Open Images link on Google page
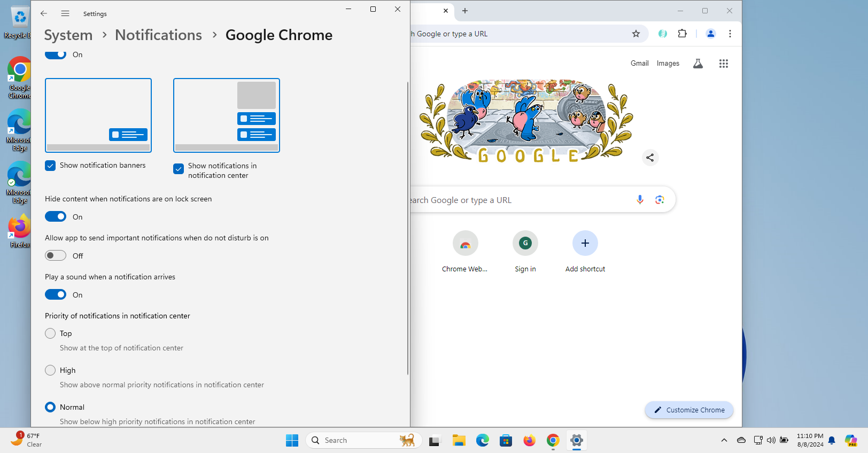Viewport: 868px width, 453px height. pos(668,63)
